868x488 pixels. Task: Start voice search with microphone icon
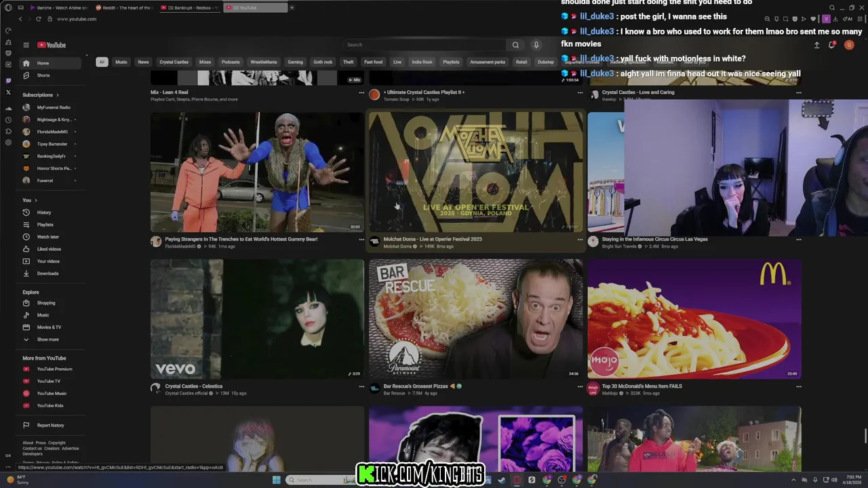[x=536, y=45]
